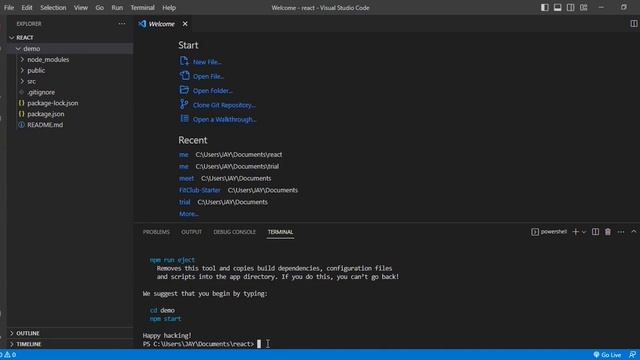Open Customize Layout icon in title bar

tap(584, 7)
